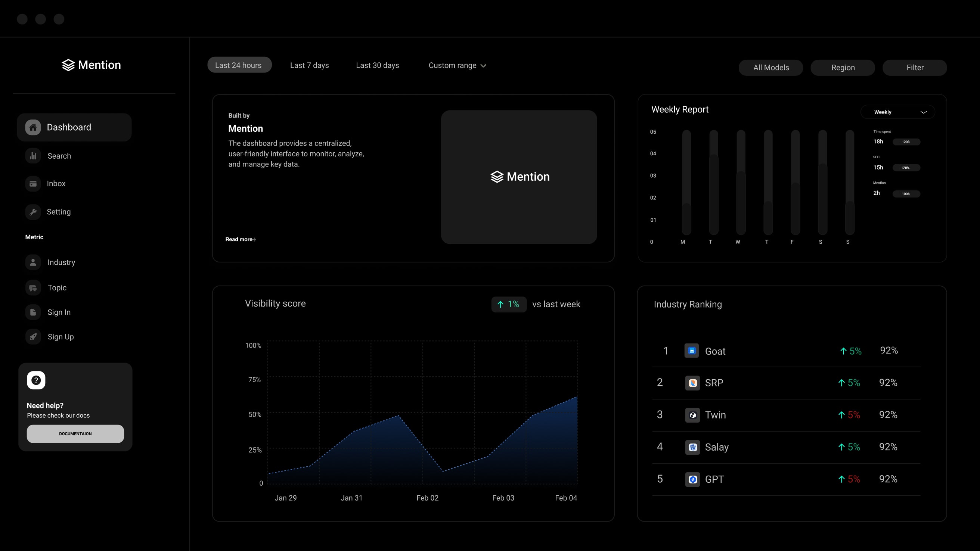Switch to Last 7 days tab
The height and width of the screenshot is (551, 980).
[309, 65]
